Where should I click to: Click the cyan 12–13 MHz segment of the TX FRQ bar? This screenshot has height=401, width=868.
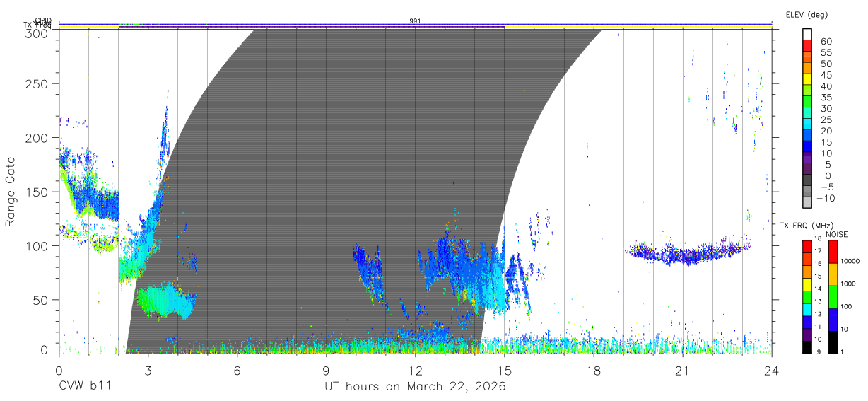click(x=807, y=308)
